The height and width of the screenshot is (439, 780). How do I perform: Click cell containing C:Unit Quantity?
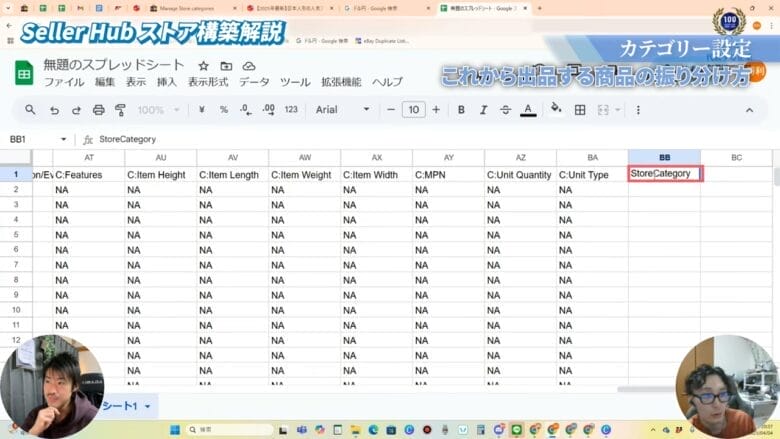[520, 175]
